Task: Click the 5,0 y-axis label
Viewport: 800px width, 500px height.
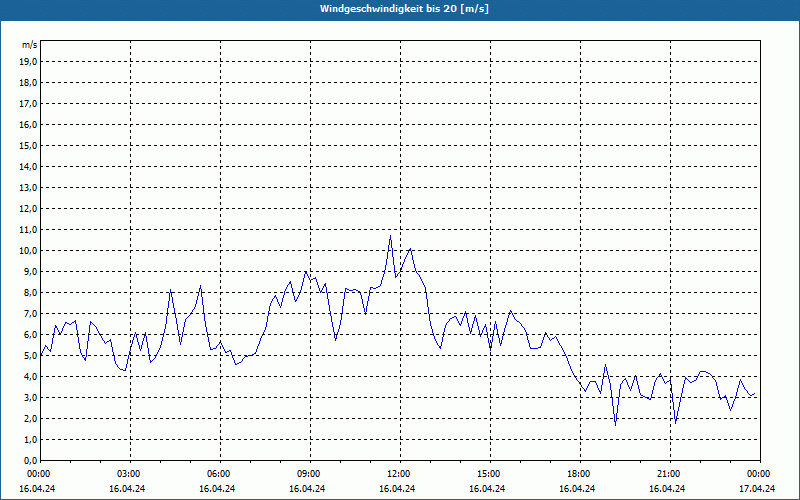Action: tap(31, 356)
